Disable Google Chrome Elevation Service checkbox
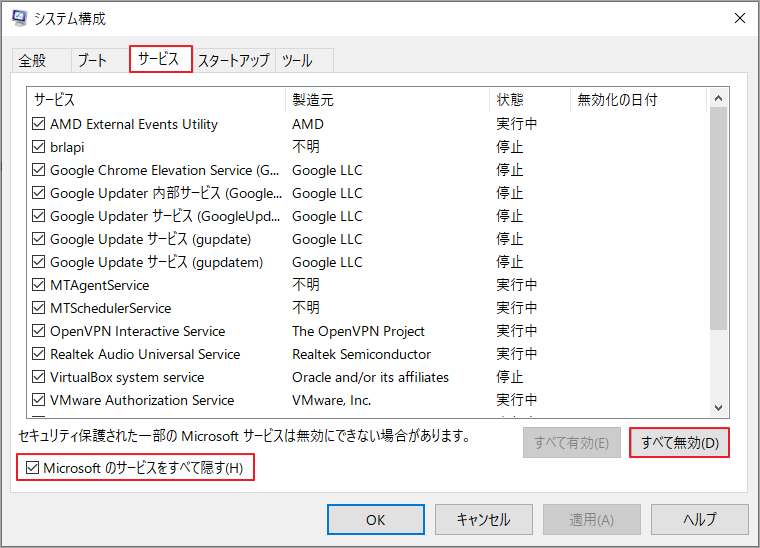 coord(39,170)
